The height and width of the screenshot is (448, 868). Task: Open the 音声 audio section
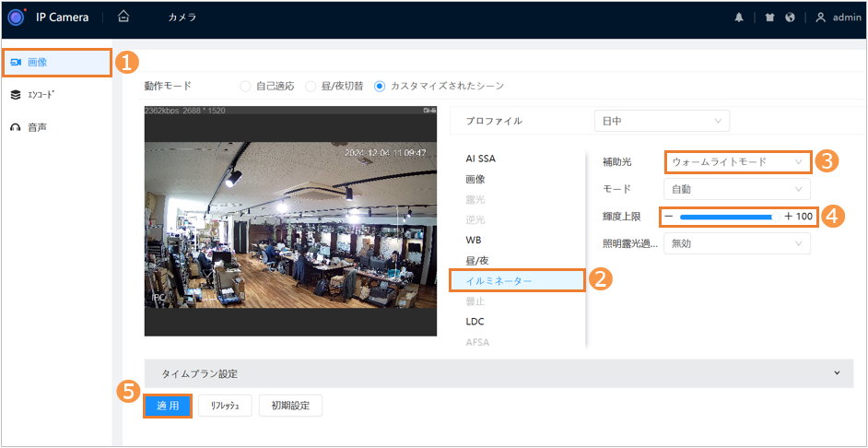pyautogui.click(x=37, y=126)
